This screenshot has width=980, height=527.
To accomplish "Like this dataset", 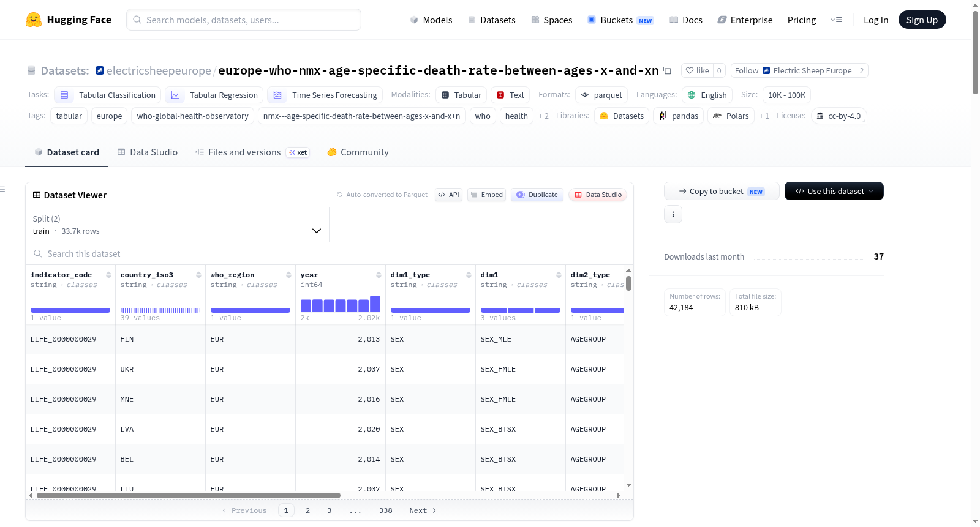I will tap(697, 70).
